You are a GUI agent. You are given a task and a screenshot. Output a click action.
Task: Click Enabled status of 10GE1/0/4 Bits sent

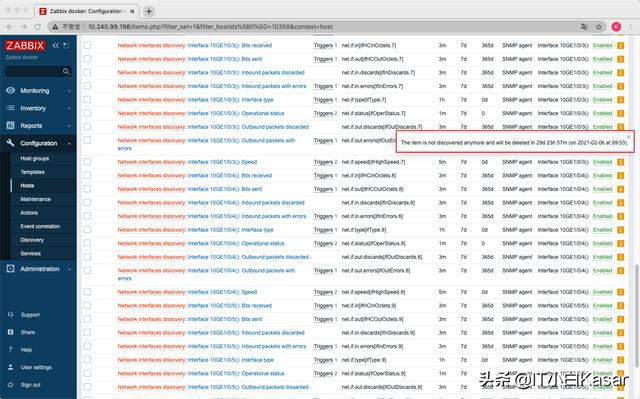pyautogui.click(x=602, y=189)
